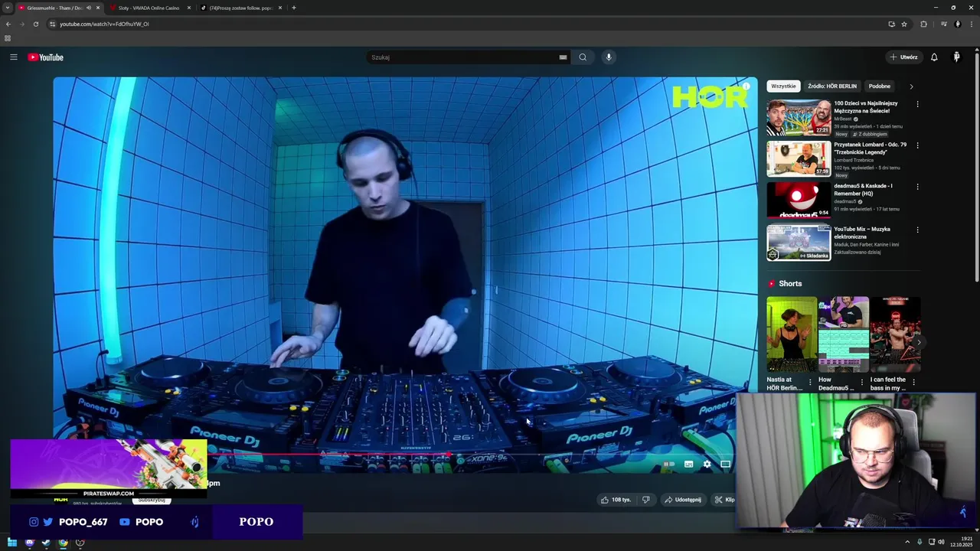Open the Nastia at HÖR Berlin short
The height and width of the screenshot is (551, 980).
click(x=792, y=334)
